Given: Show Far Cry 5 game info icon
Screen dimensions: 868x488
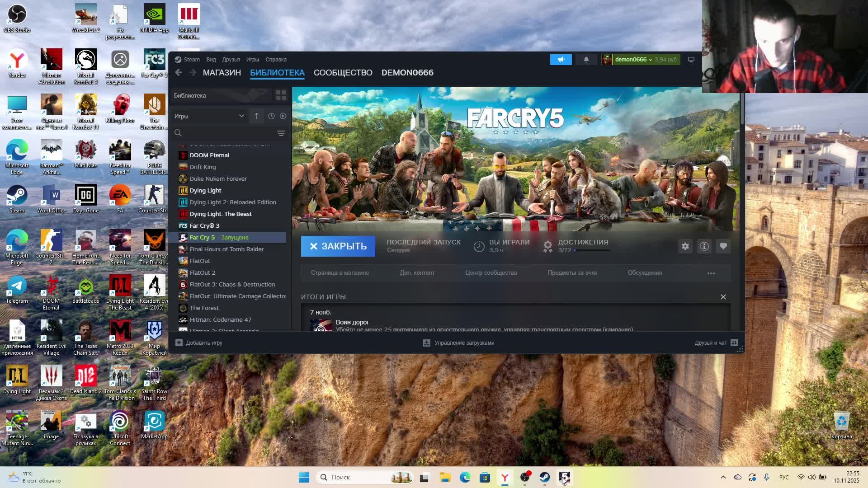Looking at the screenshot, I should (x=704, y=246).
